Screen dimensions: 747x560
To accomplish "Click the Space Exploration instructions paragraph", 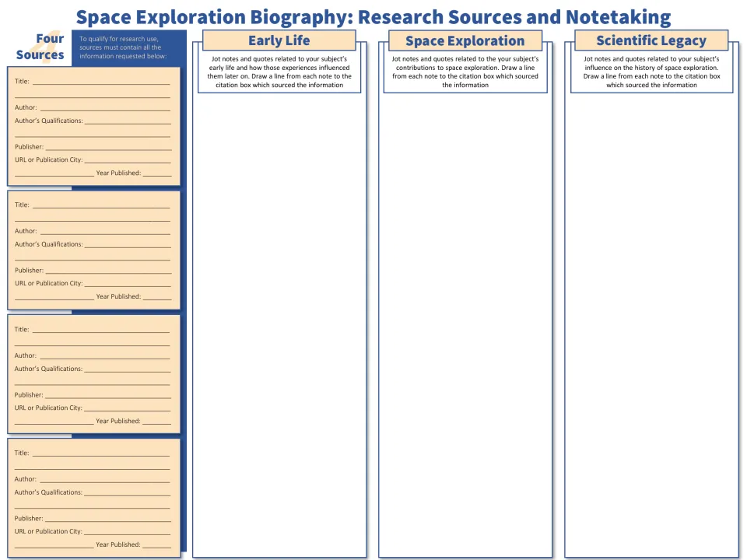I will click(465, 72).
